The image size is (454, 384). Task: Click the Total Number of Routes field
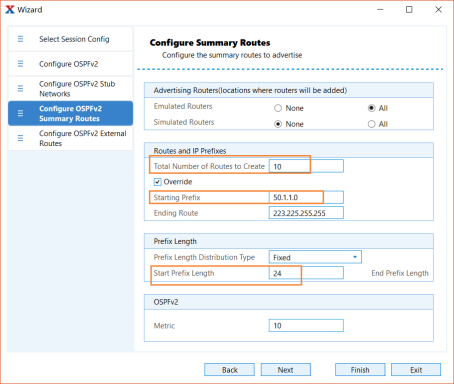tap(306, 166)
